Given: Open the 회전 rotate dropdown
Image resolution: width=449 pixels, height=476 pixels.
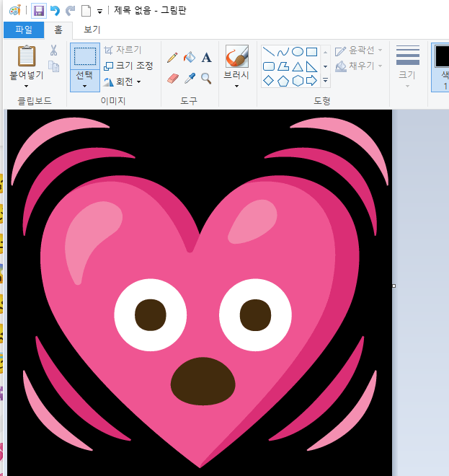Looking at the screenshot, I should [123, 81].
